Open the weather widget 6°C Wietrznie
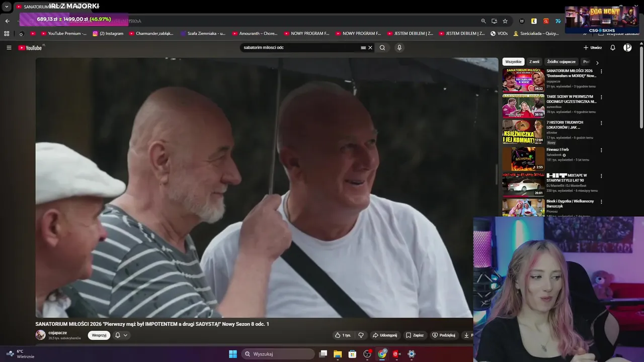Image resolution: width=644 pixels, height=362 pixels. click(20, 354)
